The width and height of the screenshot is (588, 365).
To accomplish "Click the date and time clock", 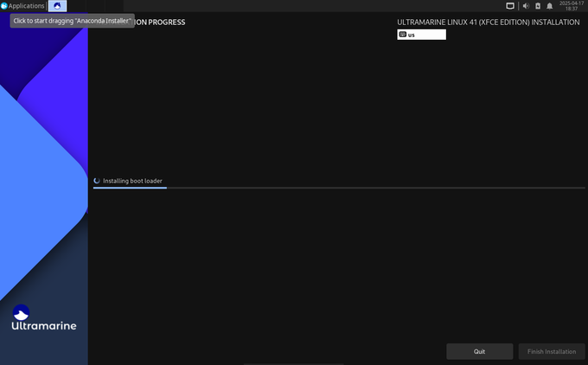I will pyautogui.click(x=572, y=6).
